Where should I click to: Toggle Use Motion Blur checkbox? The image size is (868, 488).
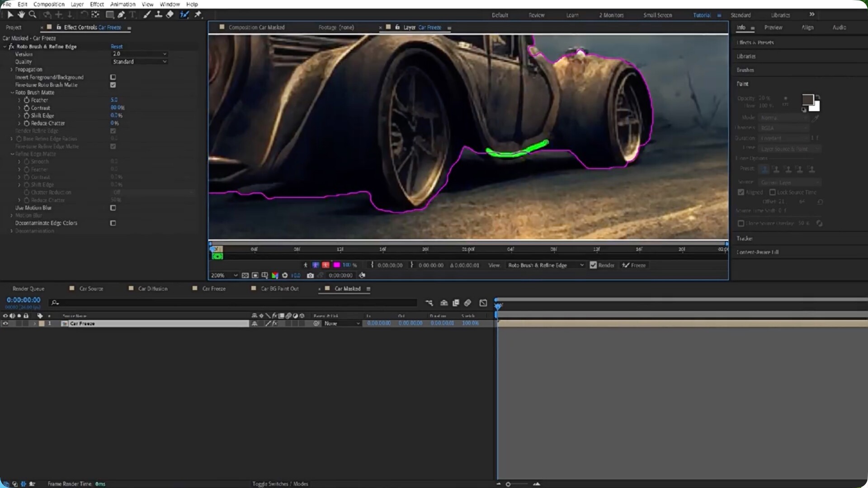113,208
